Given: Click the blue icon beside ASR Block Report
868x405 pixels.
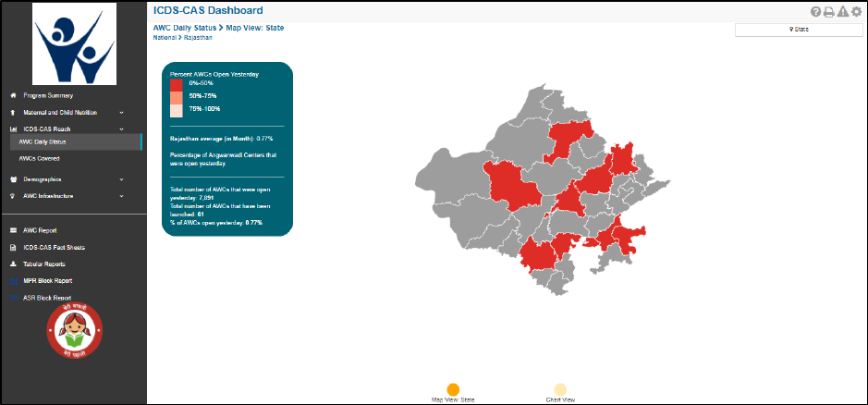Looking at the screenshot, I should point(14,298).
